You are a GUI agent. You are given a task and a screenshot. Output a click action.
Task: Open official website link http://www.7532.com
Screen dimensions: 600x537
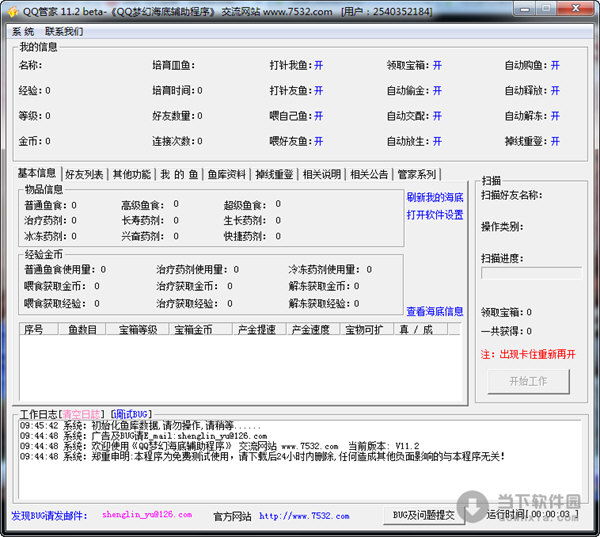click(304, 516)
